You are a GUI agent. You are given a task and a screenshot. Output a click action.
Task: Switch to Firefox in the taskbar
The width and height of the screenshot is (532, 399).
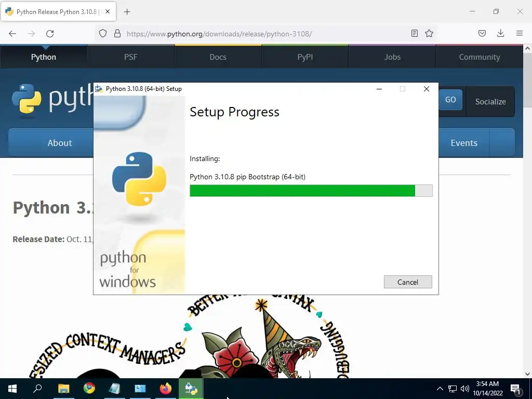(x=166, y=389)
